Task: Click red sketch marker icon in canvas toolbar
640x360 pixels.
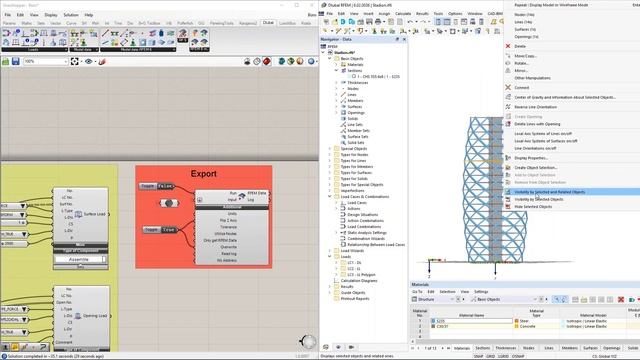Action: 102,61
